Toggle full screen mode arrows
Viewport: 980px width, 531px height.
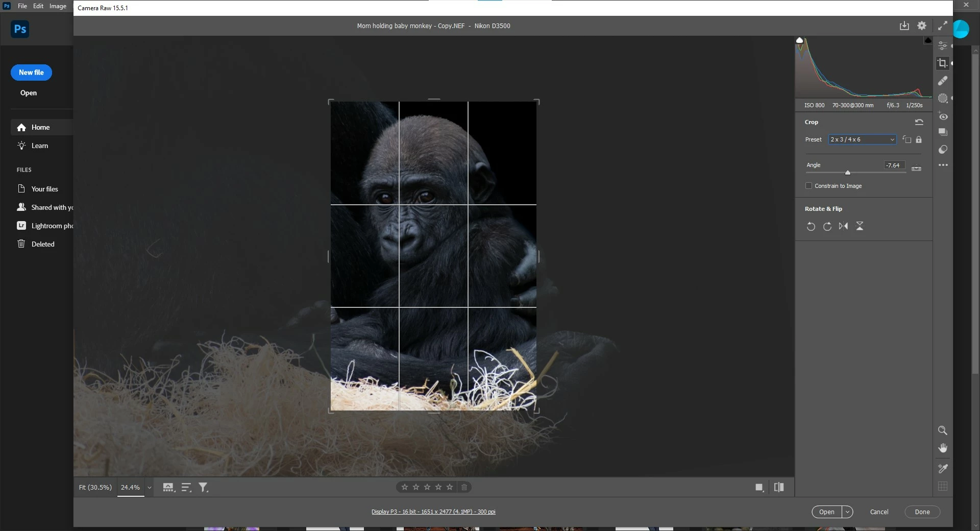[x=942, y=26]
